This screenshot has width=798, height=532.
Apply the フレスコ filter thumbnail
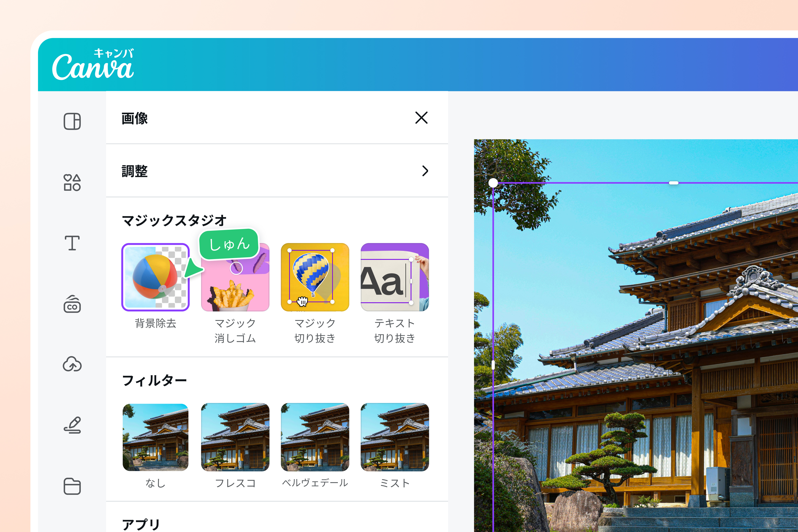tap(235, 437)
